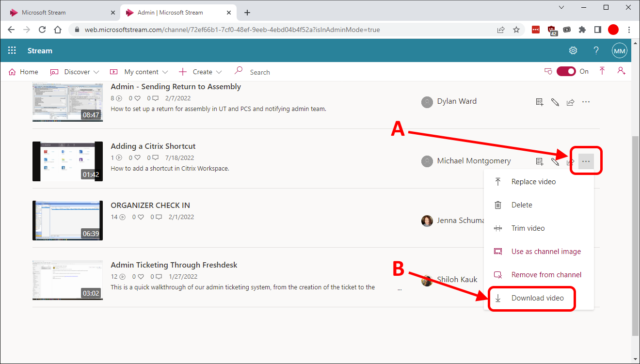Edit the Adding a Citrix Shortcut video
640x364 pixels.
[x=555, y=161]
